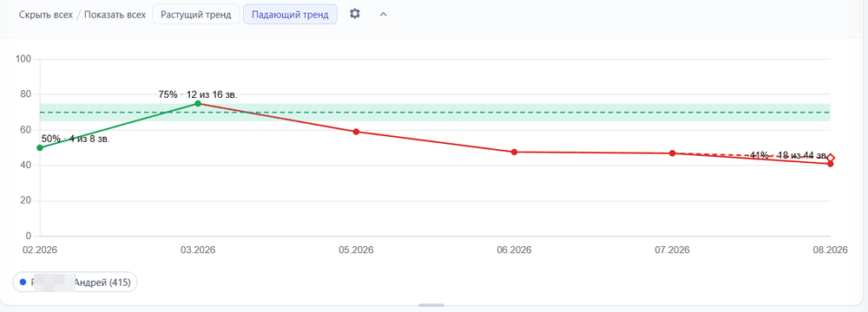The height and width of the screenshot is (312, 868).
Task: Collapse panel with the chevron-up arrow
Action: pyautogui.click(x=383, y=15)
